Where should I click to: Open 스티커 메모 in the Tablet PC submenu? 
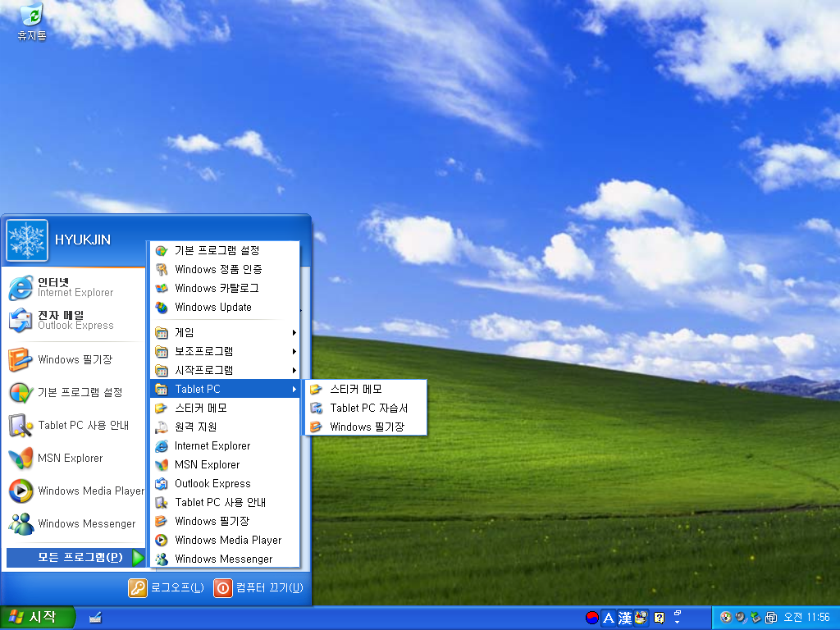coord(365,390)
